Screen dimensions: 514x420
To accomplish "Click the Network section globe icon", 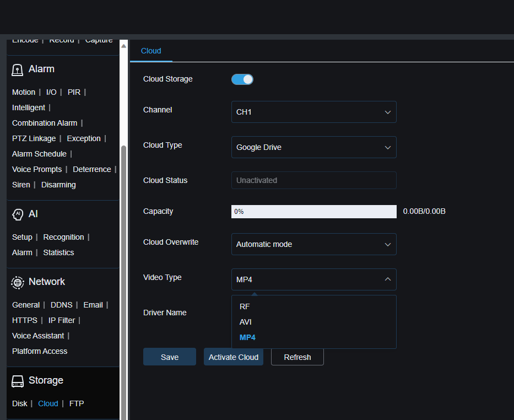I will 18,282.
